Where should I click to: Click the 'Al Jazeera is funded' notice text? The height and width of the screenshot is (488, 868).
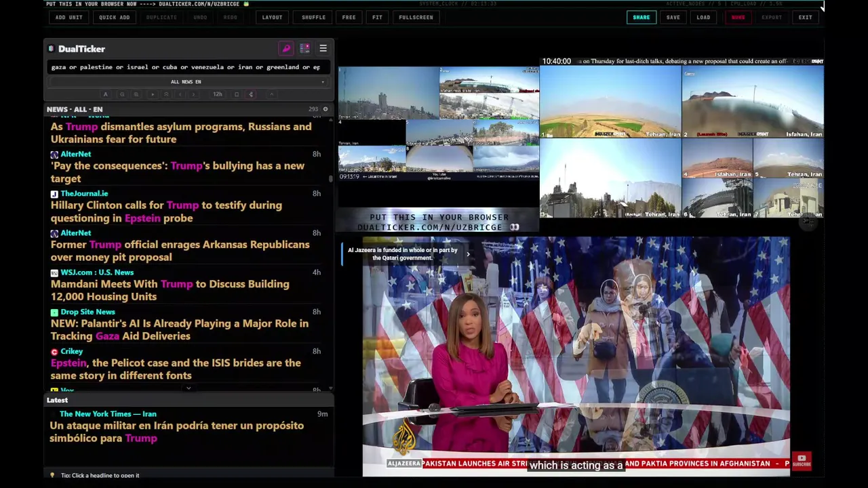pos(402,254)
